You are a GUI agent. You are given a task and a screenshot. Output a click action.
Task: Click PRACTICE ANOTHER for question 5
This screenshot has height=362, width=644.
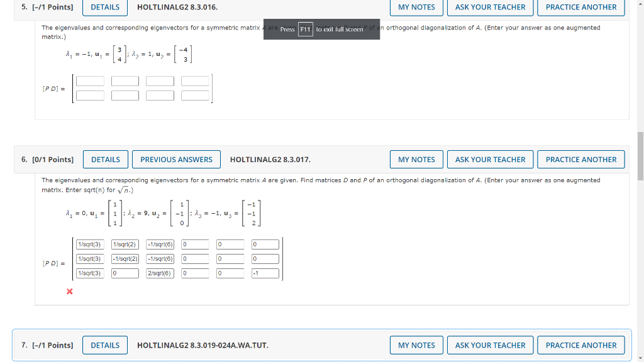[580, 7]
